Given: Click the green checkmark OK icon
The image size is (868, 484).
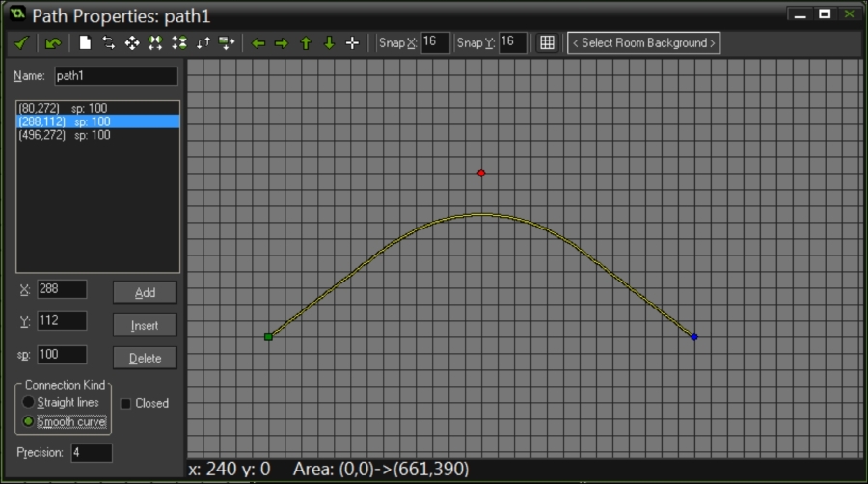Looking at the screenshot, I should click(x=21, y=43).
